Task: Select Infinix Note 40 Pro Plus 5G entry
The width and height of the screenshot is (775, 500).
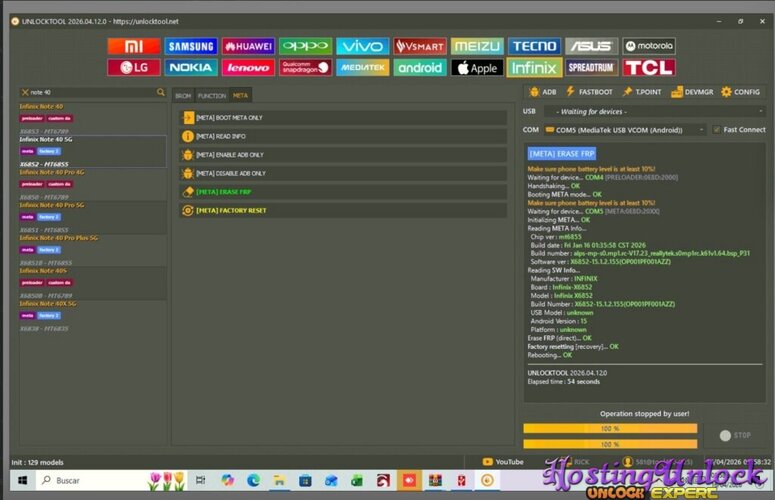Action: [93, 250]
